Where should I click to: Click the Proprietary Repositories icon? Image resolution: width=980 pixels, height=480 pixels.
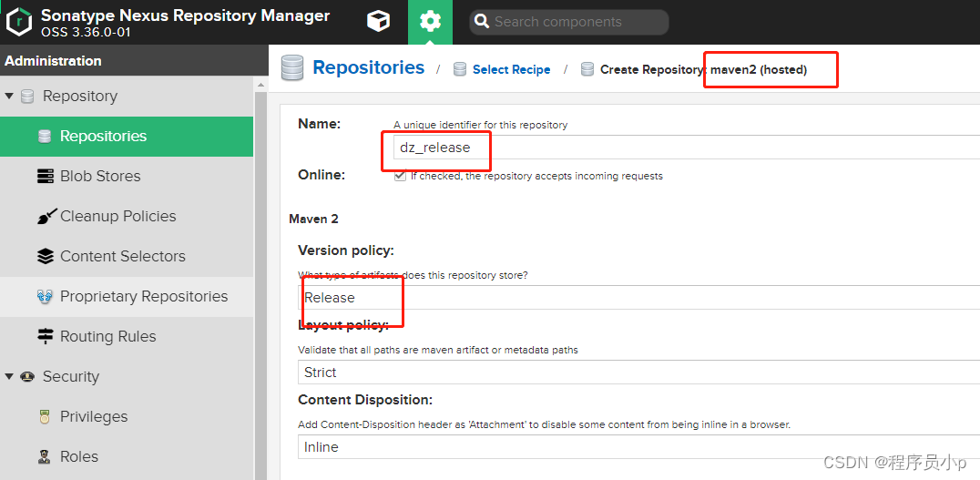coord(45,296)
